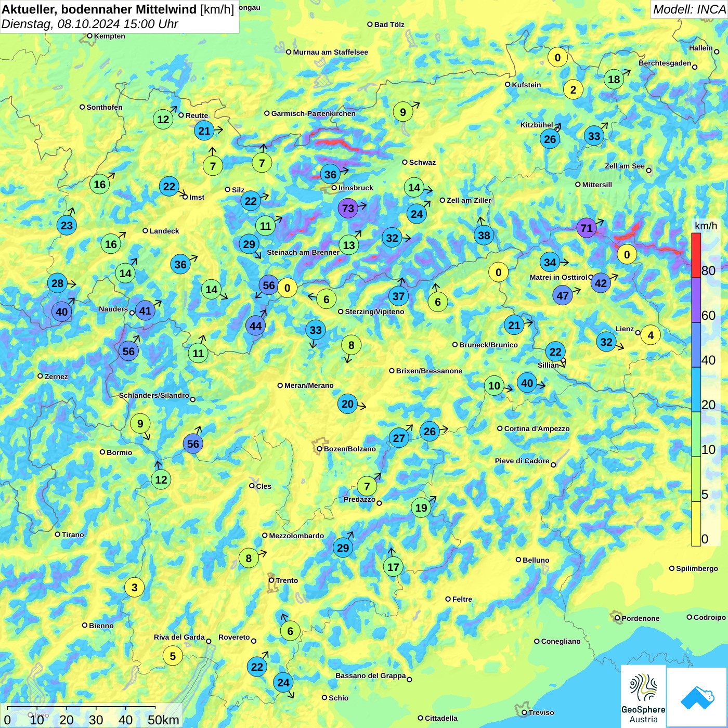Viewport: 728px width, 728px height.
Task: Click the 42 km/h marker by Matrei in Osttirol
Action: click(x=601, y=283)
